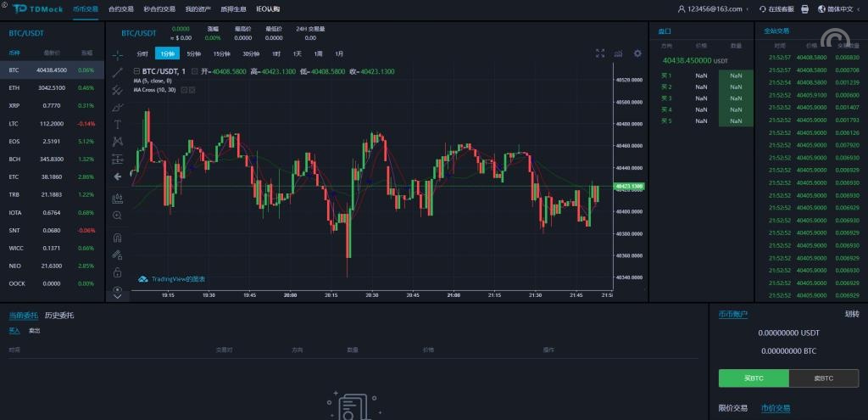Click the chart zoom-in magnifier icon
Image resolution: width=868 pixels, height=420 pixels.
(x=118, y=216)
